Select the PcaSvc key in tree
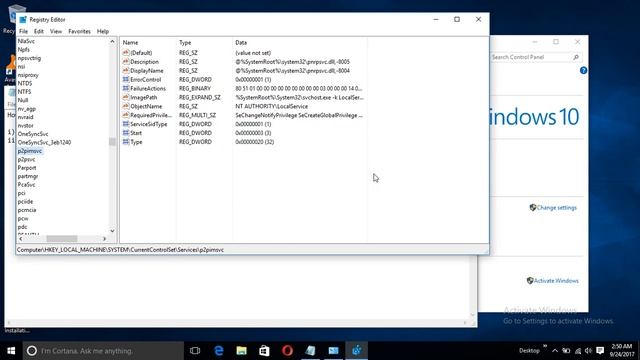640x360 pixels. coord(26,184)
